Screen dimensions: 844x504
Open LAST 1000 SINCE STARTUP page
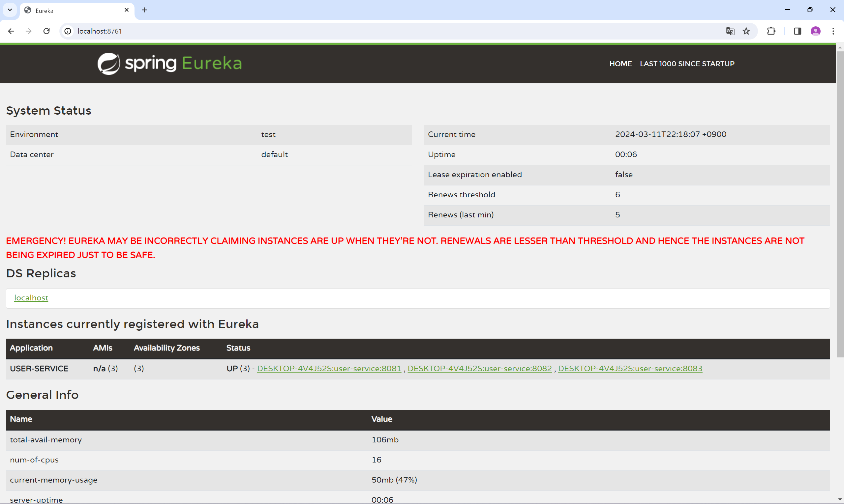pyautogui.click(x=687, y=64)
